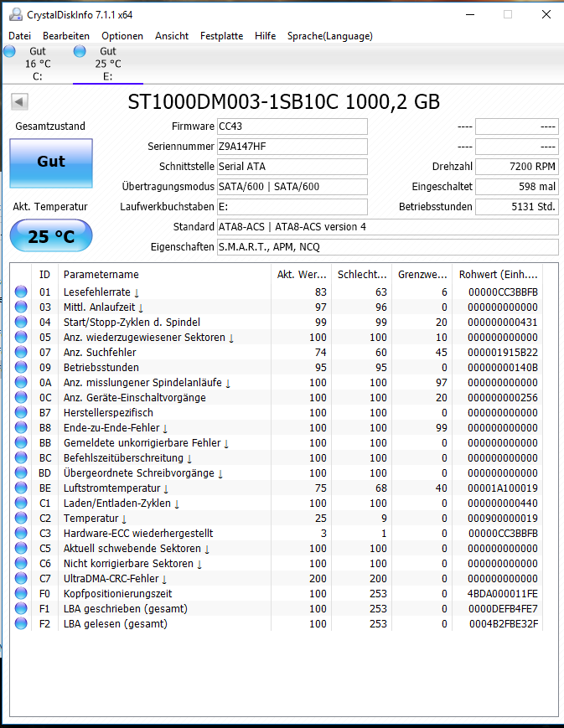Click the status orb in row 05 wiederzugewiesener Sektoren
This screenshot has width=564, height=728.
click(x=21, y=337)
